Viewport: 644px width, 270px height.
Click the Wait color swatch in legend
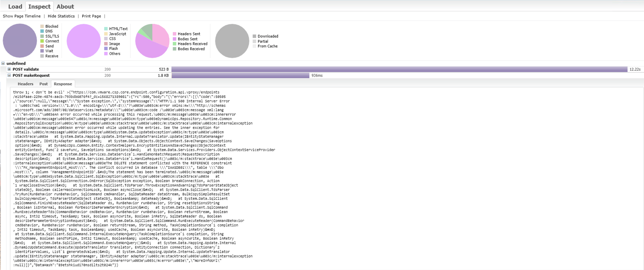(x=42, y=51)
